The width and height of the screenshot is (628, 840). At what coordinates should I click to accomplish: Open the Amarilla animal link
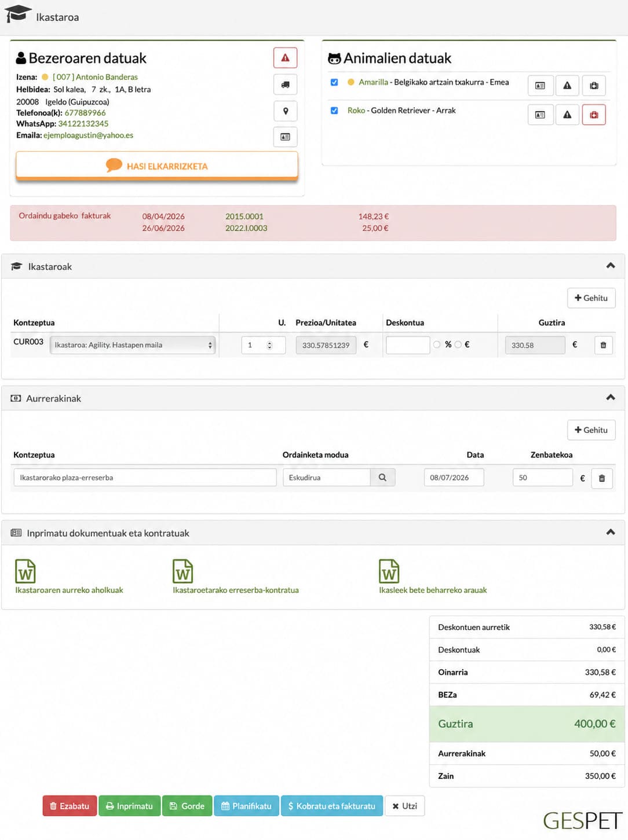point(373,82)
